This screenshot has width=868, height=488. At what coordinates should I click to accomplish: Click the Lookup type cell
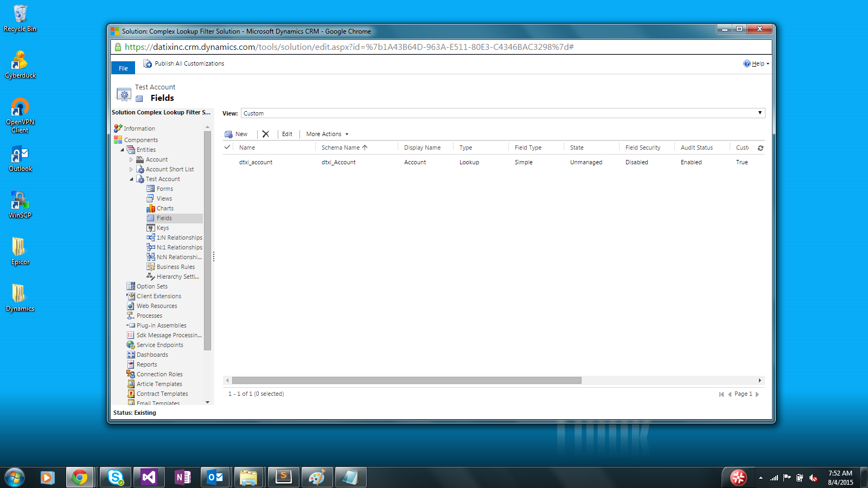coord(469,162)
